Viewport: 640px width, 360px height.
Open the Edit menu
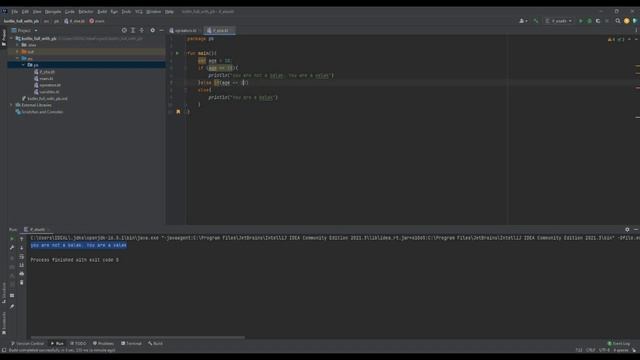coord(25,12)
